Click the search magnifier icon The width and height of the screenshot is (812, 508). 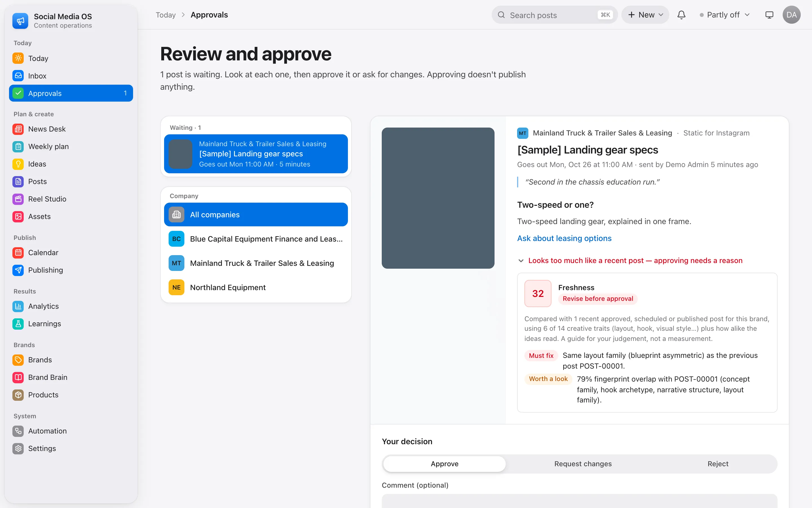tap(501, 15)
